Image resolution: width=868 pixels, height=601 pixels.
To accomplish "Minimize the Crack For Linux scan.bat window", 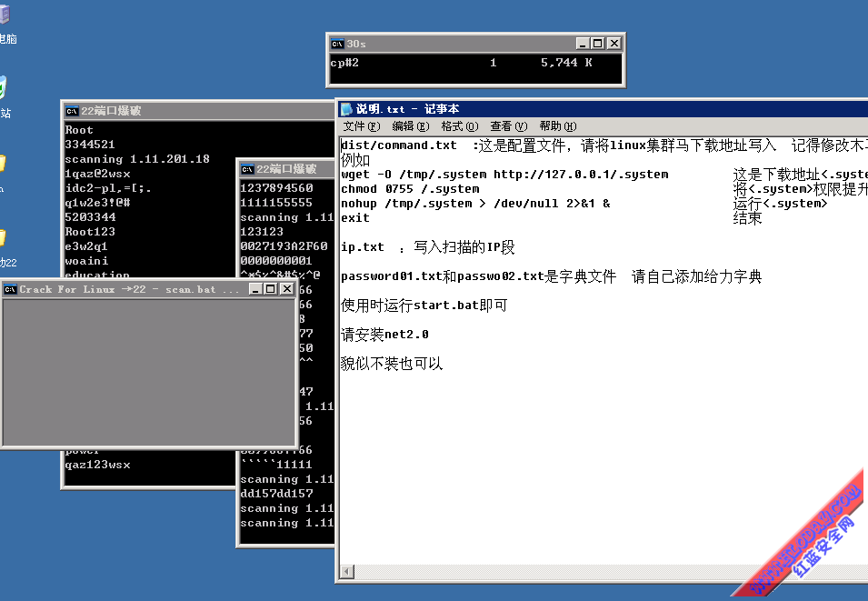I will 254,288.
